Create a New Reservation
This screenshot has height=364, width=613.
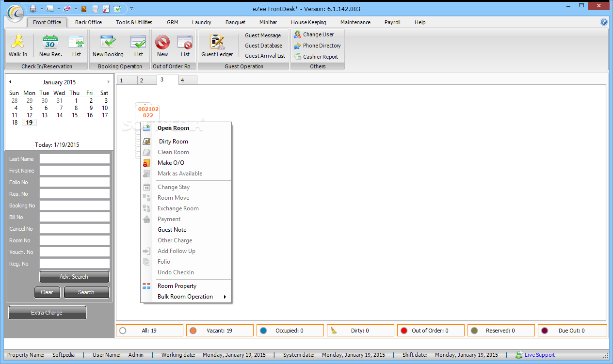[x=50, y=46]
